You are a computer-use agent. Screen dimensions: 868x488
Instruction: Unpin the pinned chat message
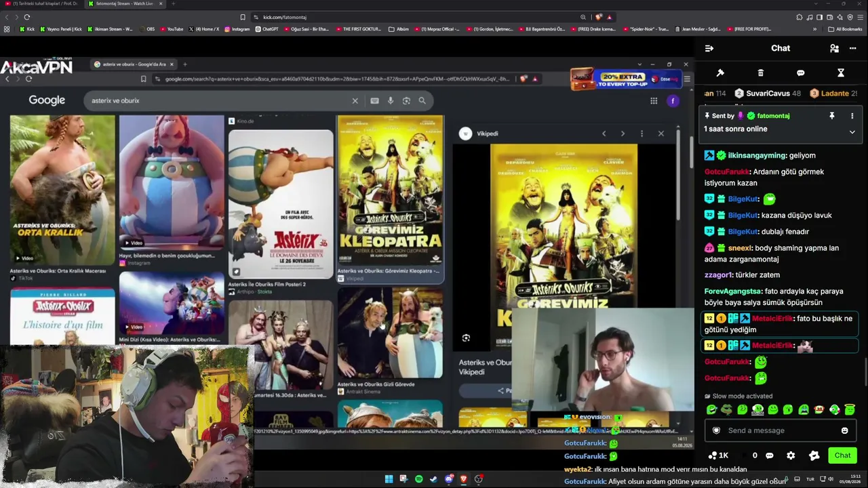831,116
